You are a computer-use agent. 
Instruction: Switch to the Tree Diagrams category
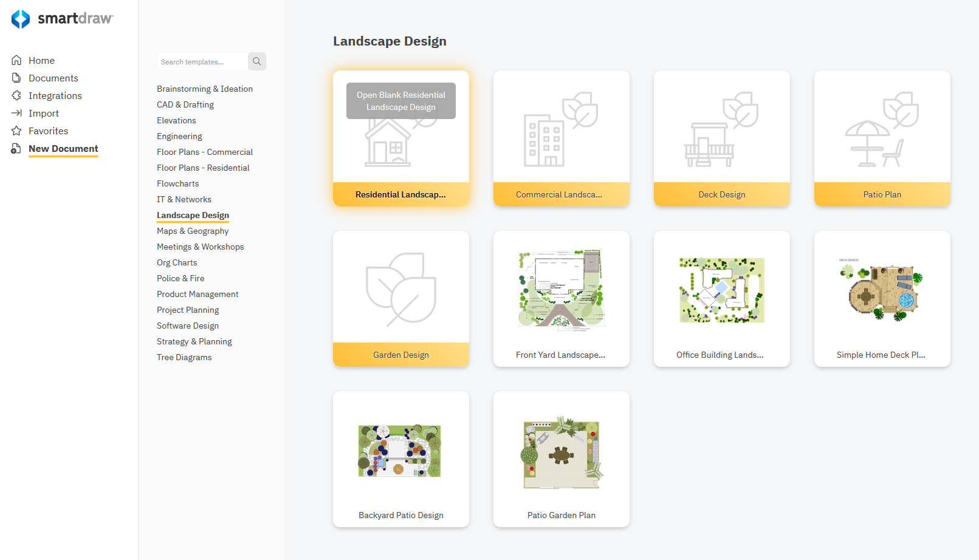(184, 357)
